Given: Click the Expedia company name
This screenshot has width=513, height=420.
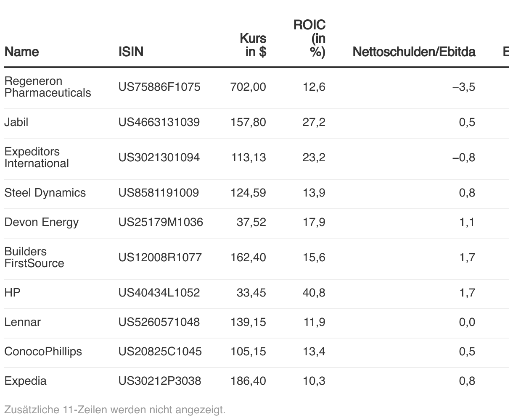Looking at the screenshot, I should [25, 381].
